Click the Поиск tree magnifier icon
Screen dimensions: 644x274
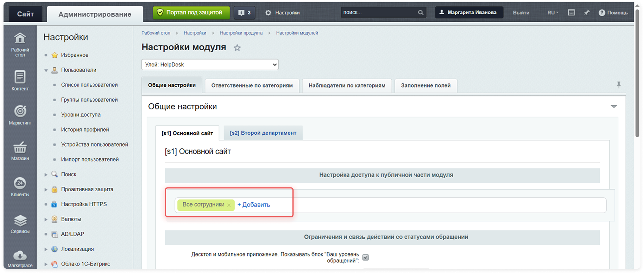[54, 174]
